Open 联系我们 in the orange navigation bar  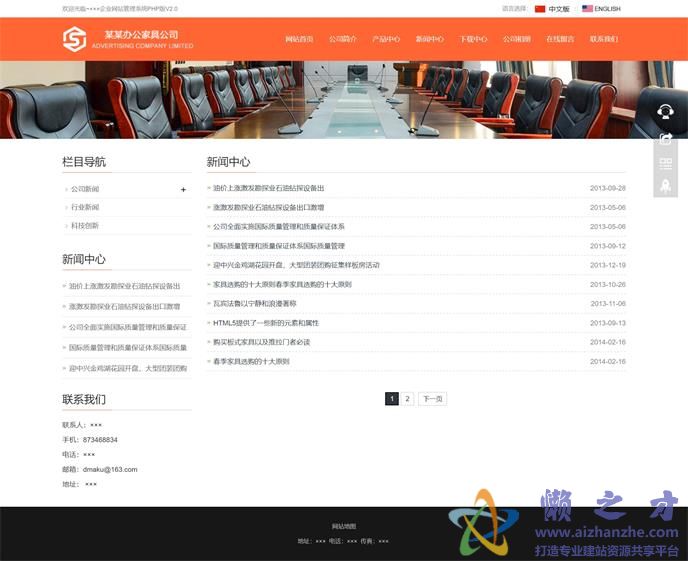click(x=603, y=39)
